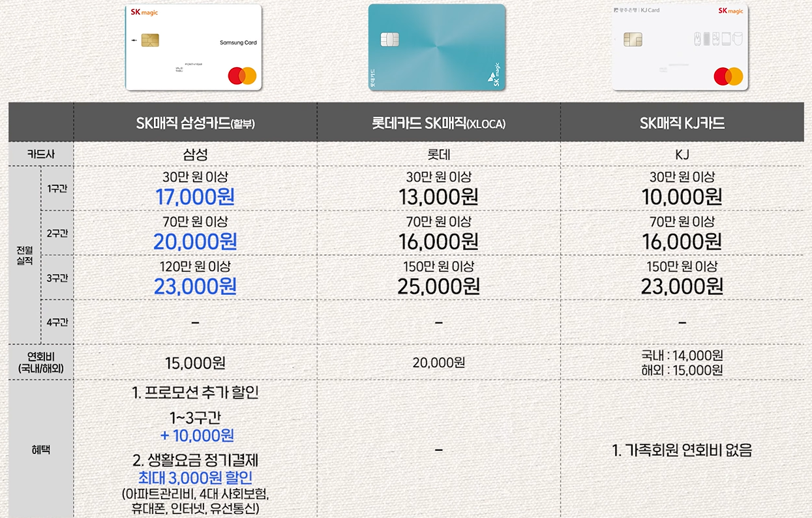
Task: Click the gold chip on the Samsung card
Action: 150,40
